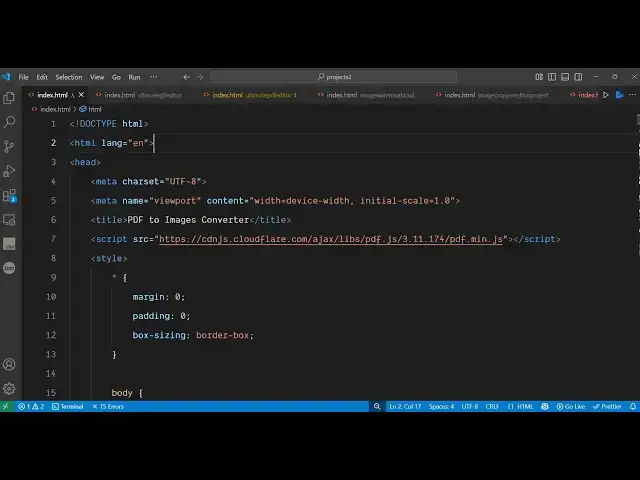Click the Prettier status bar button
The image size is (640, 480).
tap(607, 406)
